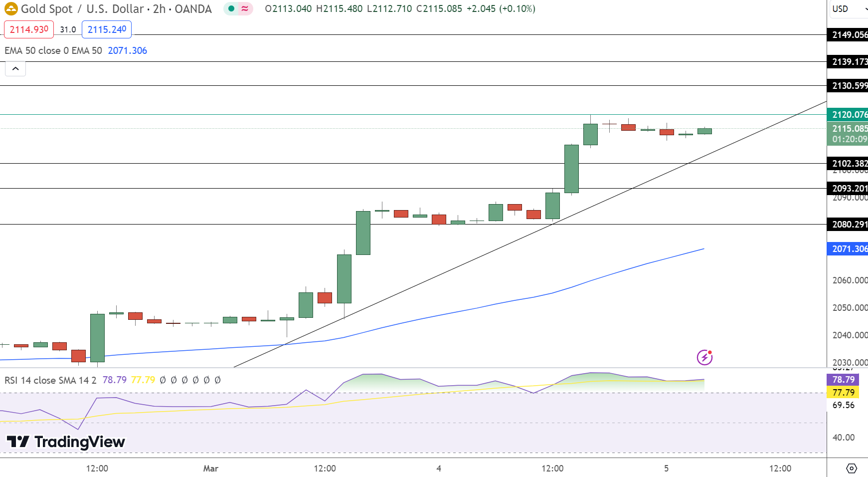Click the red sell price button 2114.93
868x477 pixels.
click(x=28, y=29)
